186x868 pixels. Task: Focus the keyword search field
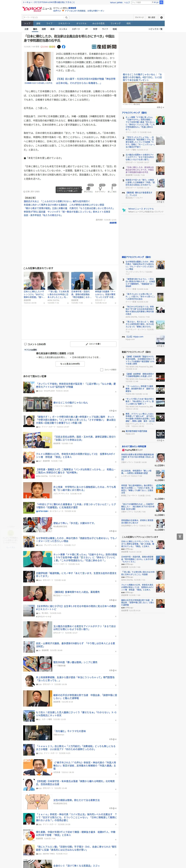(44, 17)
